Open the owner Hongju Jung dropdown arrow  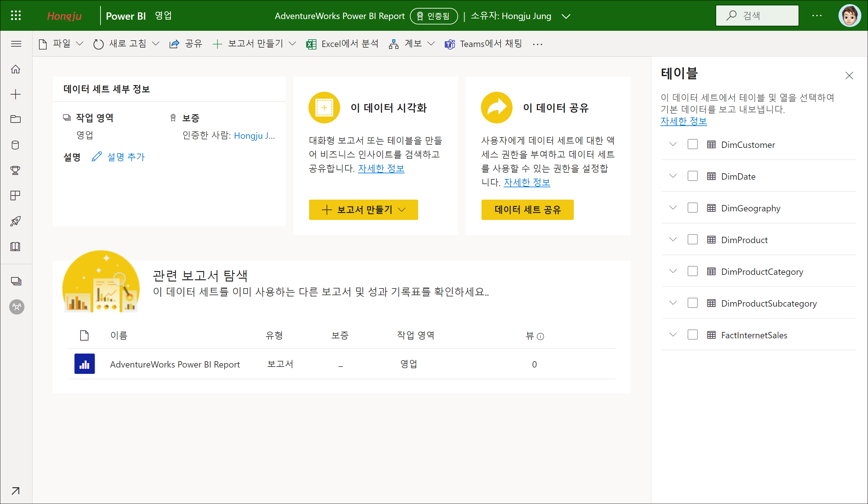pyautogui.click(x=566, y=16)
